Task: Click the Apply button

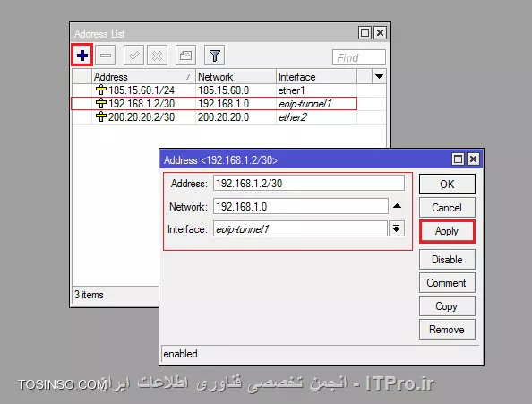Action: (x=447, y=231)
